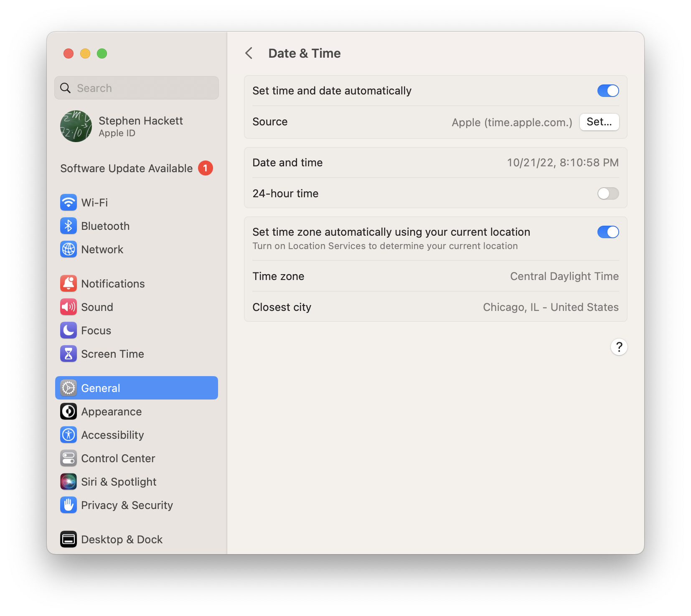Open Focus moon icon
Image resolution: width=691 pixels, height=616 pixels.
pos(69,331)
